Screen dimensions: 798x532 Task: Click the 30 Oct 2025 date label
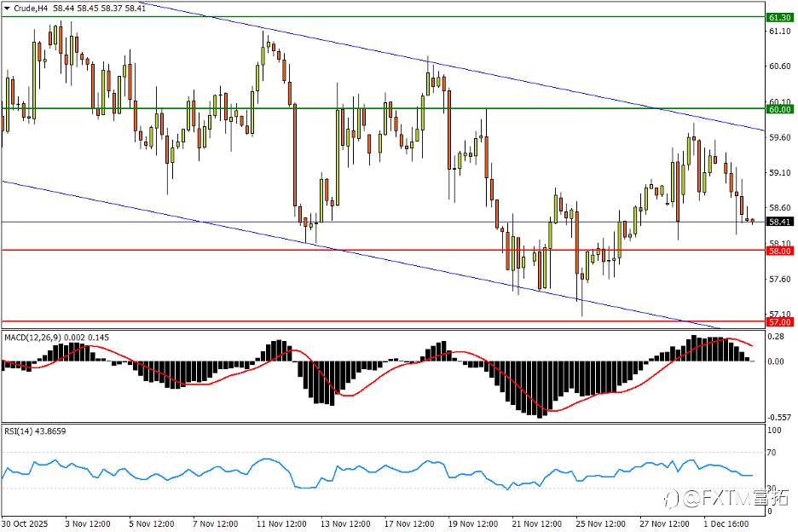tap(25, 523)
